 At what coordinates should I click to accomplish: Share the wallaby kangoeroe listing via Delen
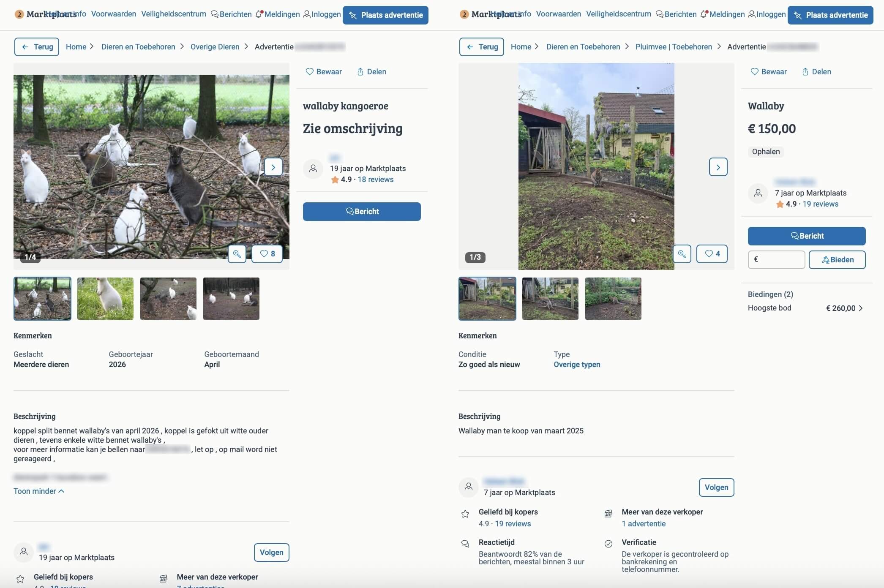[x=371, y=72]
